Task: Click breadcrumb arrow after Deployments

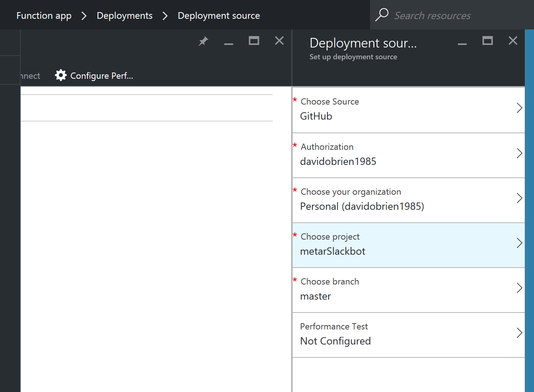Action: 165,16
